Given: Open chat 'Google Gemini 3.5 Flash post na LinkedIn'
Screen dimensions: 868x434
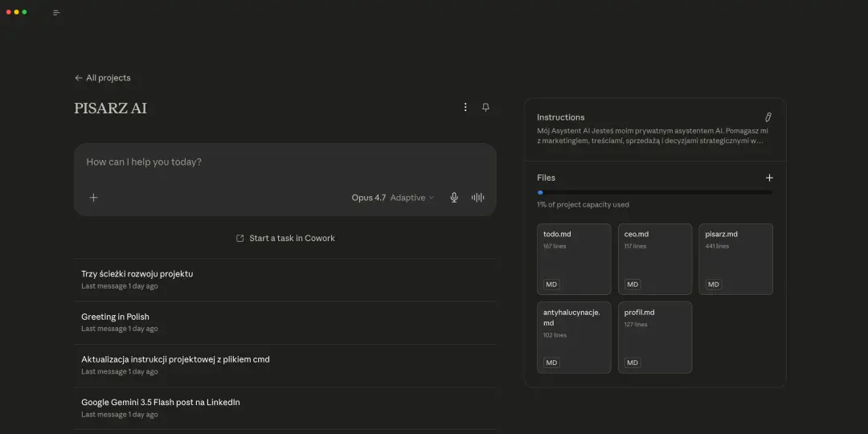Looking at the screenshot, I should 285,408.
